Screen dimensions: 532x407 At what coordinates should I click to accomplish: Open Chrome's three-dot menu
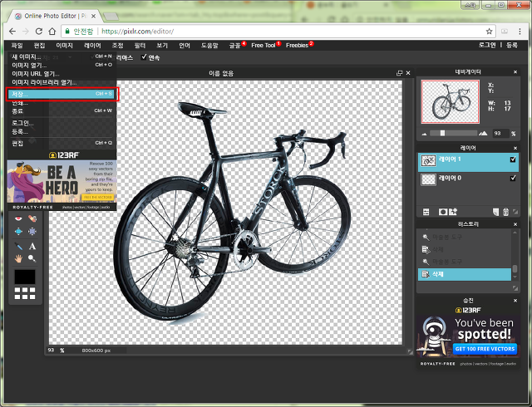[520, 32]
